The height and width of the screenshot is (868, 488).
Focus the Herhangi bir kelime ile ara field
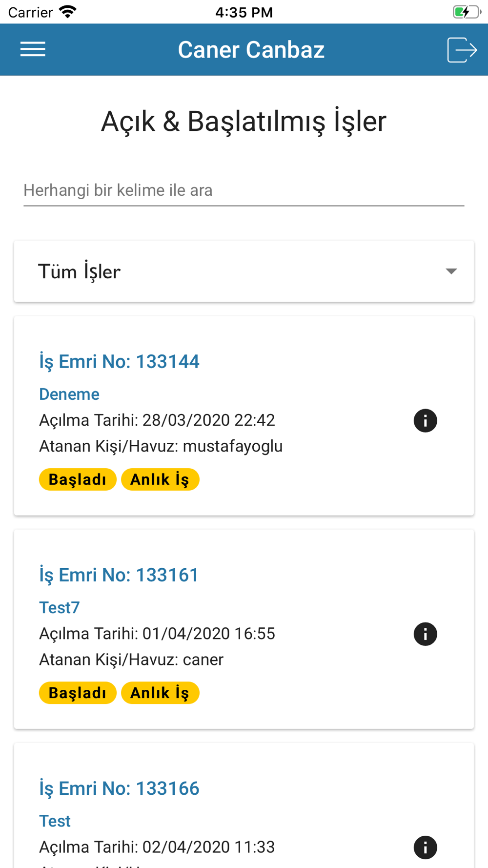pyautogui.click(x=244, y=190)
